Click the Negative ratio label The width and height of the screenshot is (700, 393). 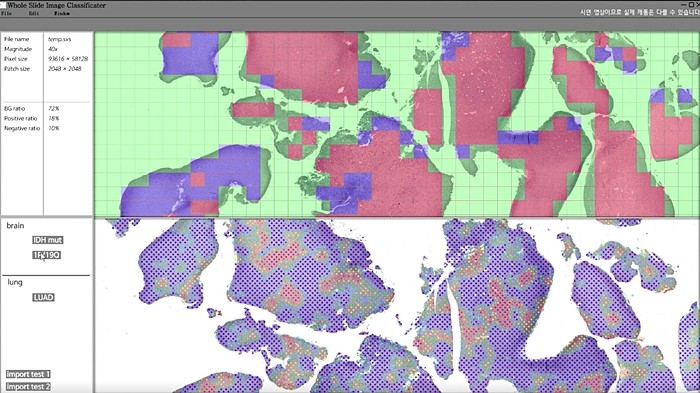click(x=22, y=128)
